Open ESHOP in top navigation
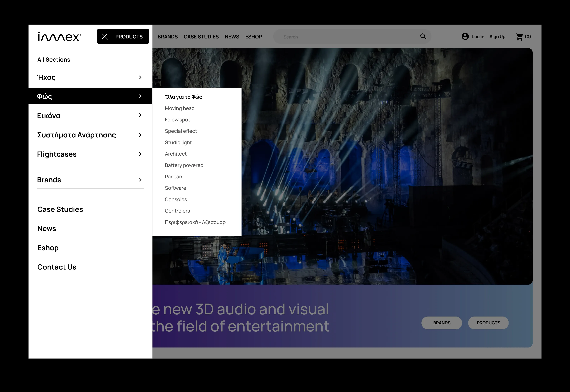The width and height of the screenshot is (570, 392). click(x=253, y=36)
